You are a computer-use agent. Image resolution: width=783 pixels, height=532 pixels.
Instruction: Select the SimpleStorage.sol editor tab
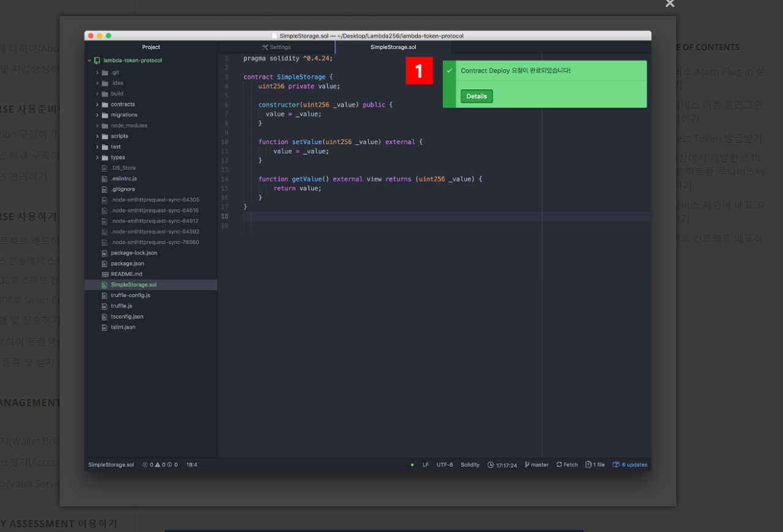pyautogui.click(x=393, y=47)
